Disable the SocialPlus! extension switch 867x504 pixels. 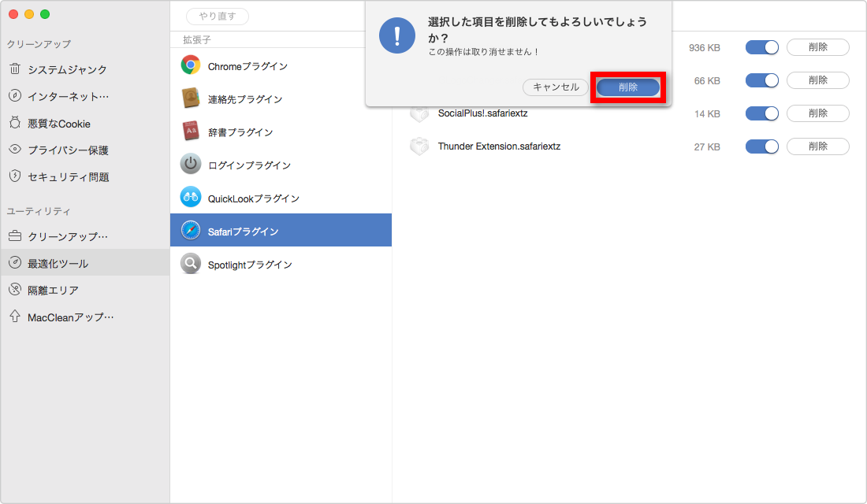[x=762, y=113]
